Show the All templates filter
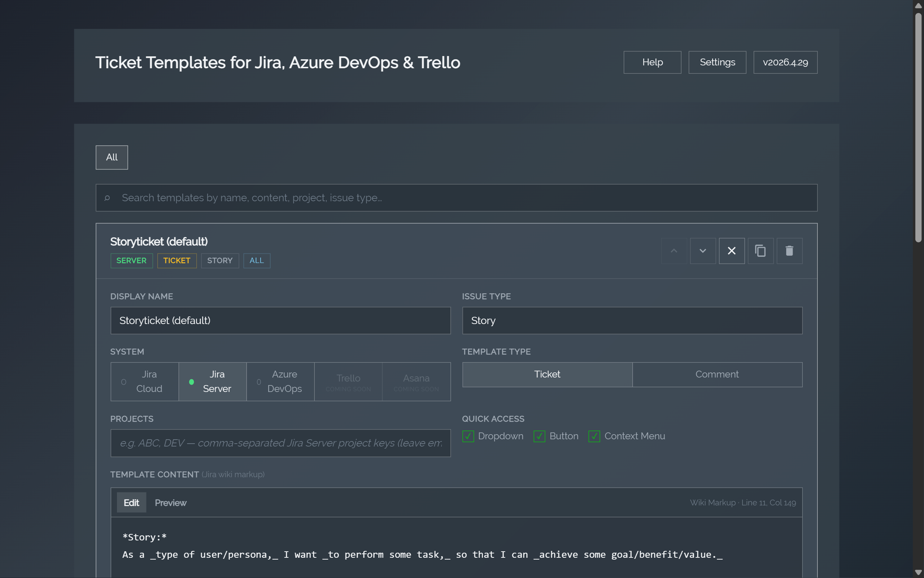 (112, 157)
